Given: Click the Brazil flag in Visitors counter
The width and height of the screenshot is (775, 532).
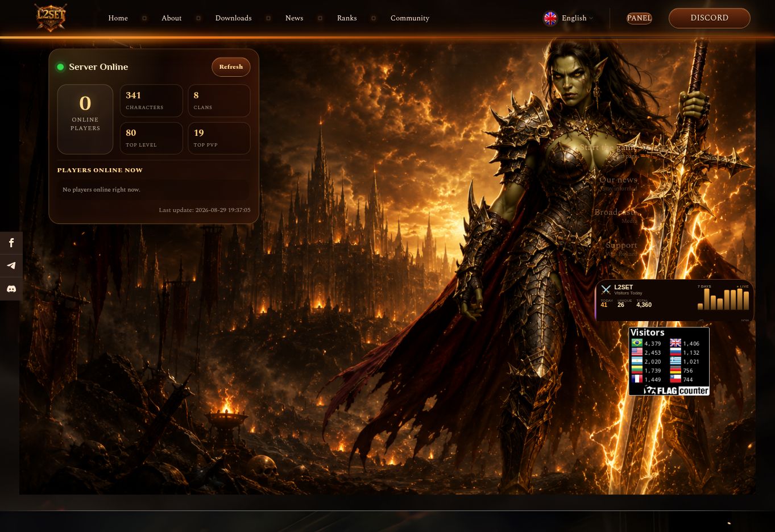Looking at the screenshot, I should [637, 343].
